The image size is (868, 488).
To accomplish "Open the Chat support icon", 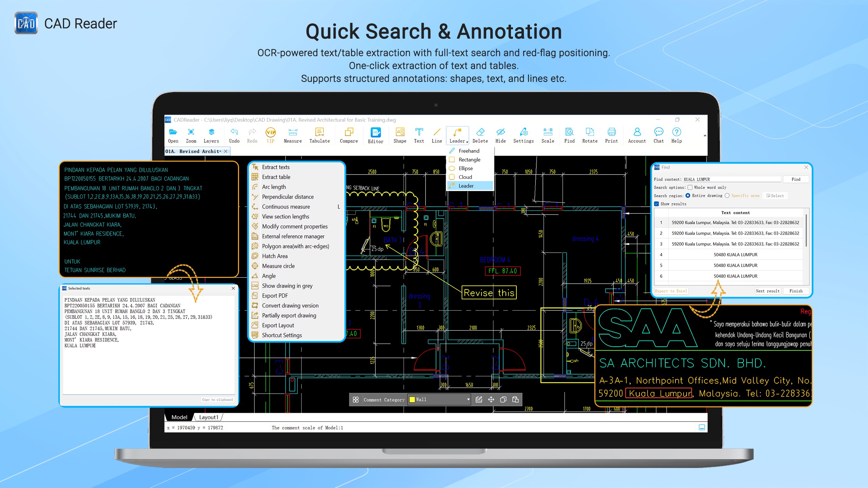I will click(x=658, y=135).
